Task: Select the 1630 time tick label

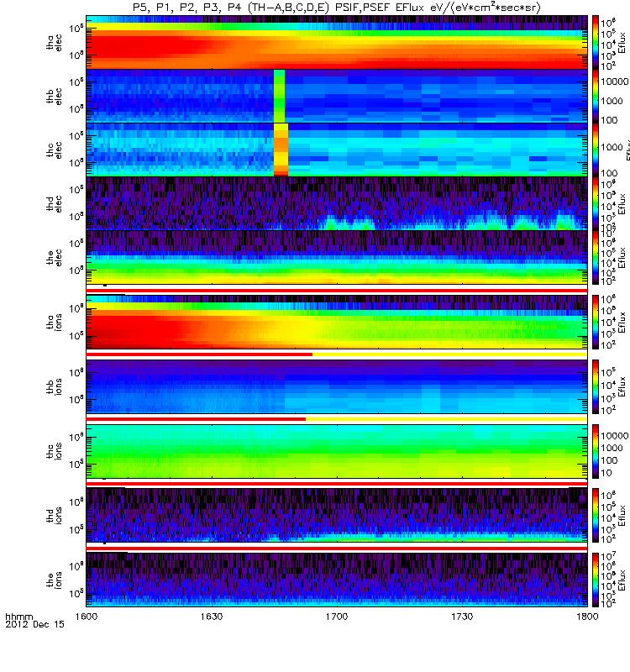Action: pyautogui.click(x=212, y=617)
